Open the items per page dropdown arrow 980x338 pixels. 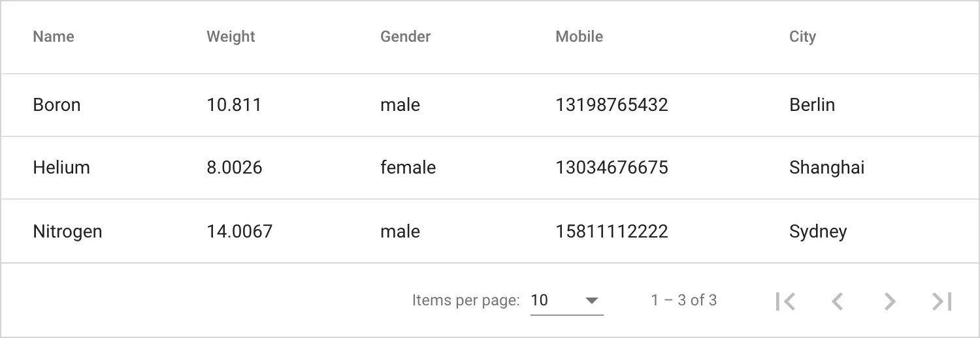click(x=592, y=301)
